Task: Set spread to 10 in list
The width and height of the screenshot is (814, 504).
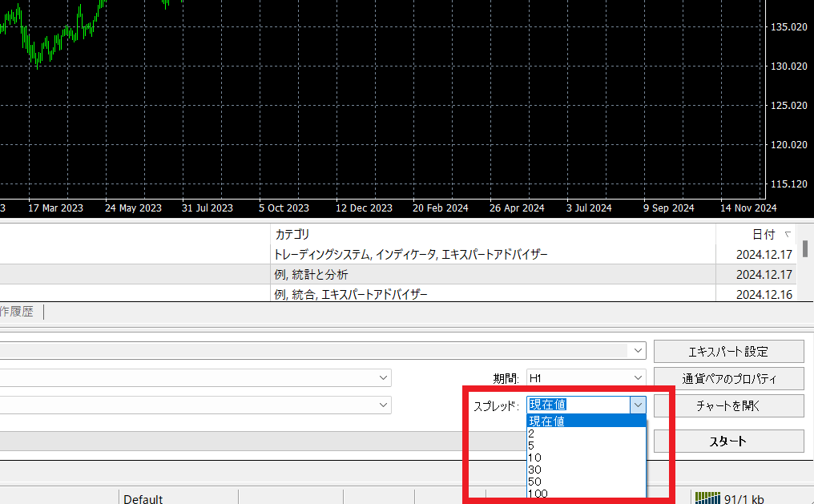Action: coord(586,458)
